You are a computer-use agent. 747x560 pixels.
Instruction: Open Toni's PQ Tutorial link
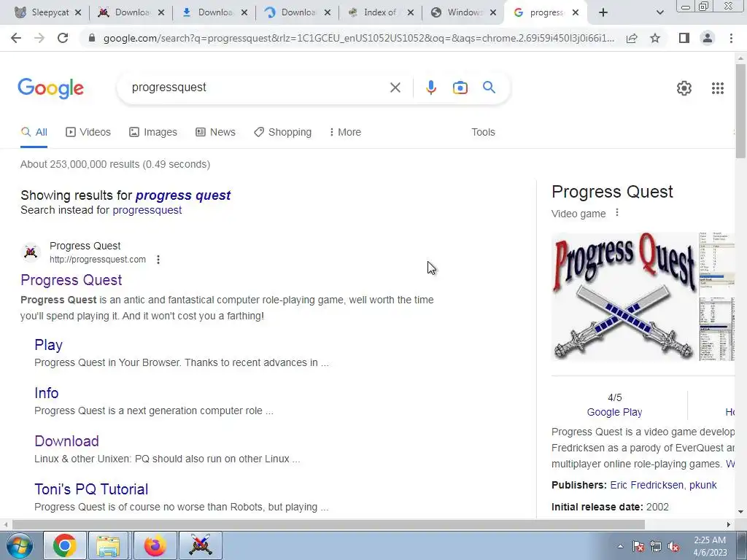click(91, 489)
